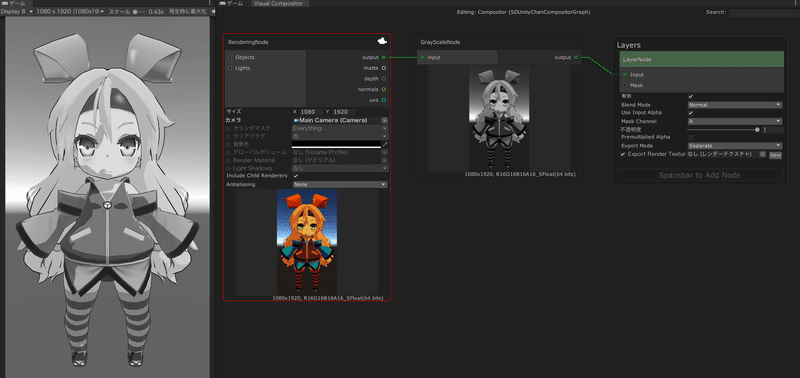
Task: Open the 1080 x 1920 resolution dropdown
Action: point(70,11)
